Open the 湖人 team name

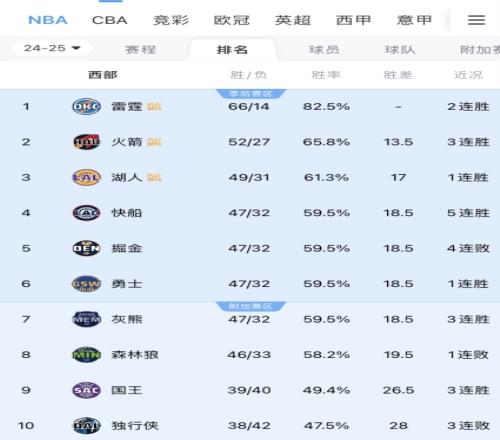pos(127,177)
